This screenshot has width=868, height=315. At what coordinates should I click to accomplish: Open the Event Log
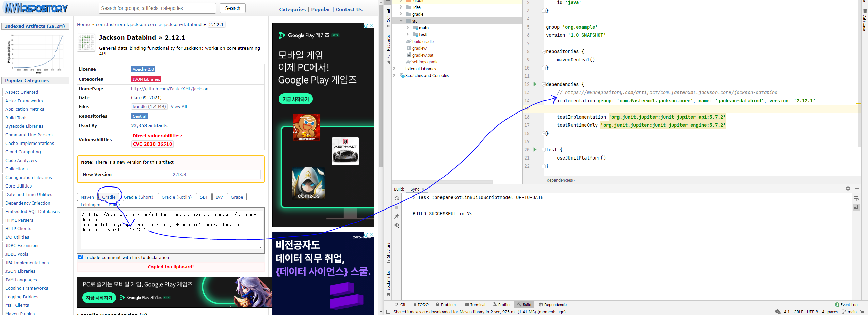click(x=846, y=305)
